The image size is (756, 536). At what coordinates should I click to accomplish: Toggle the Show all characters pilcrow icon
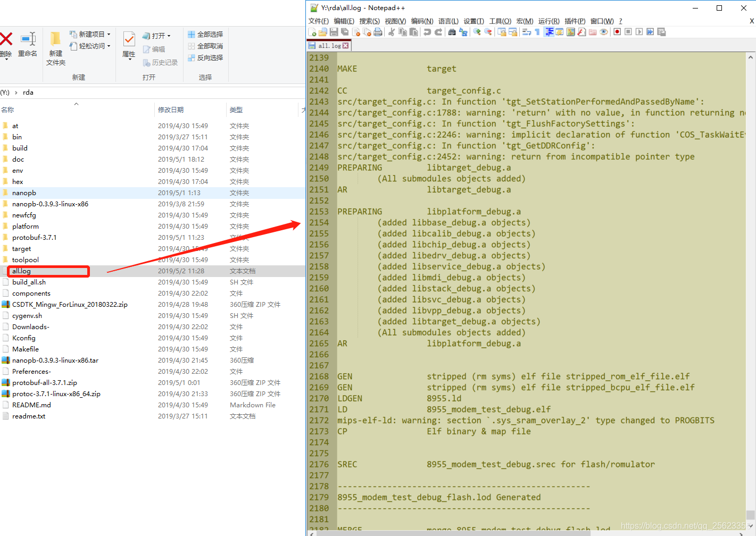[x=537, y=32]
